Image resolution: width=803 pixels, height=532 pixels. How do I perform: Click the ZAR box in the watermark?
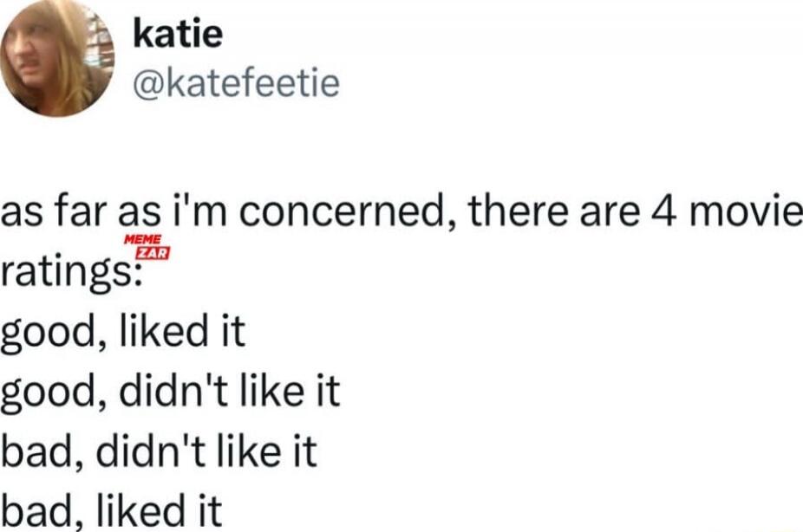[152, 253]
